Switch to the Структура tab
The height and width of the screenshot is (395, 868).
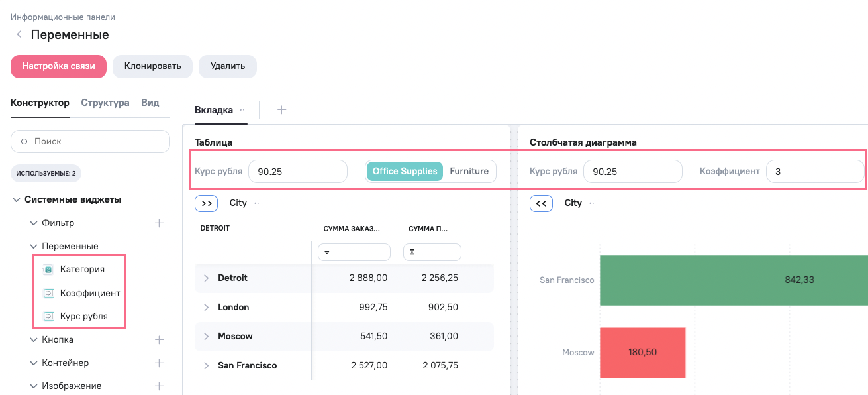coord(105,103)
